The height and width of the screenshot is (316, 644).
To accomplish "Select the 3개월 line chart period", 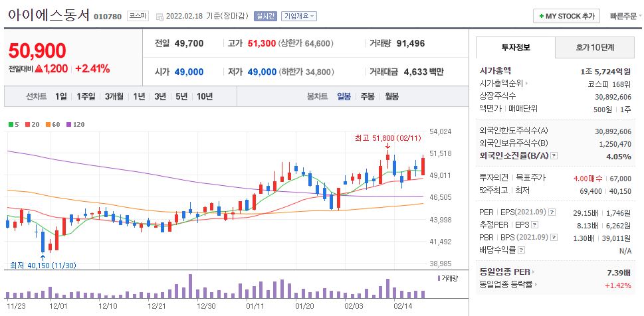I will click(x=114, y=97).
